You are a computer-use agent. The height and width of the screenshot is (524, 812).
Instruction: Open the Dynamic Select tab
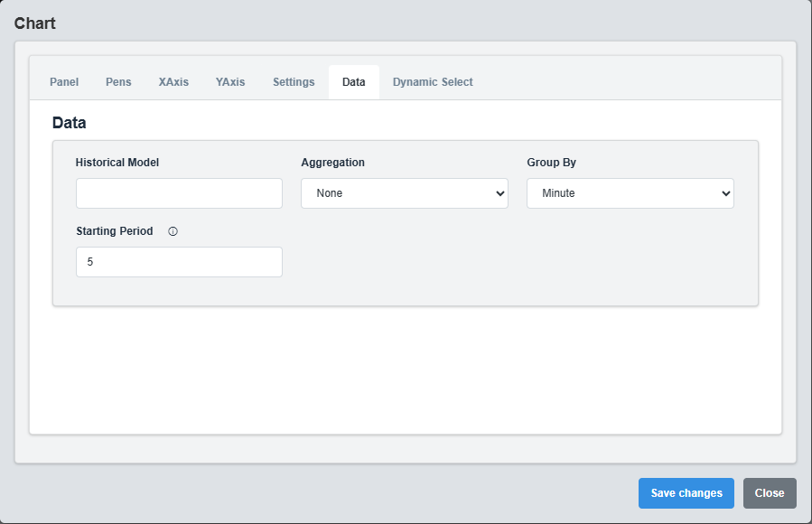point(433,81)
